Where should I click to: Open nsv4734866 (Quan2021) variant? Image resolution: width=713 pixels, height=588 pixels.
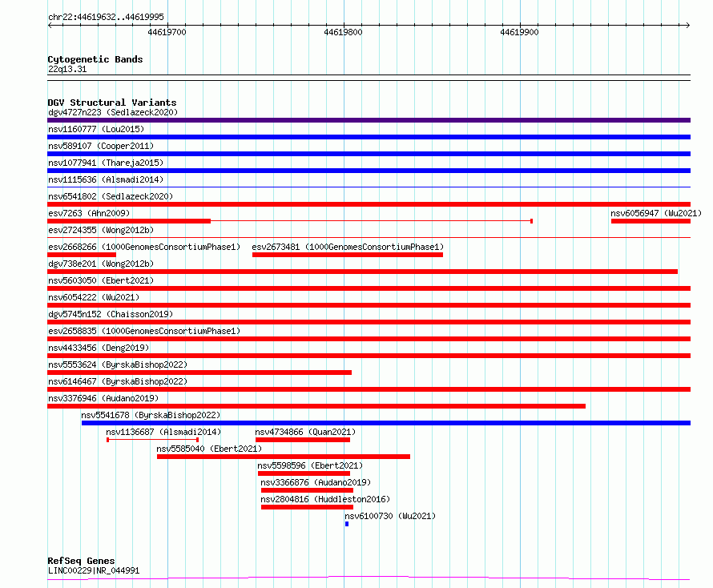coord(305,432)
